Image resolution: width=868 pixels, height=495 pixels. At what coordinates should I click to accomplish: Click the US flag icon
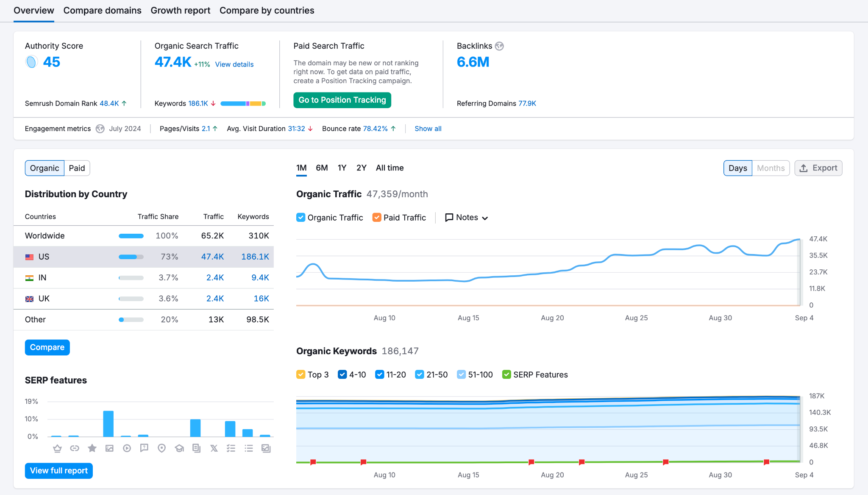[29, 257]
